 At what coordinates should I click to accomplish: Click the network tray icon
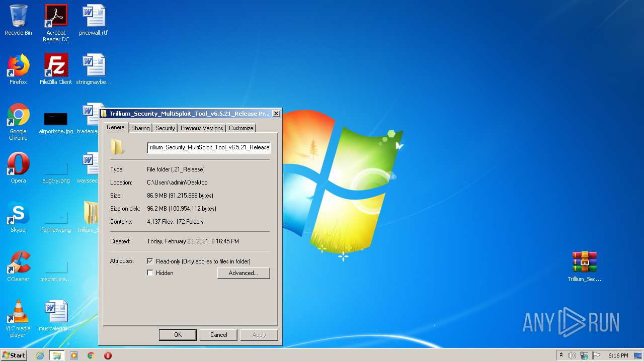(584, 355)
